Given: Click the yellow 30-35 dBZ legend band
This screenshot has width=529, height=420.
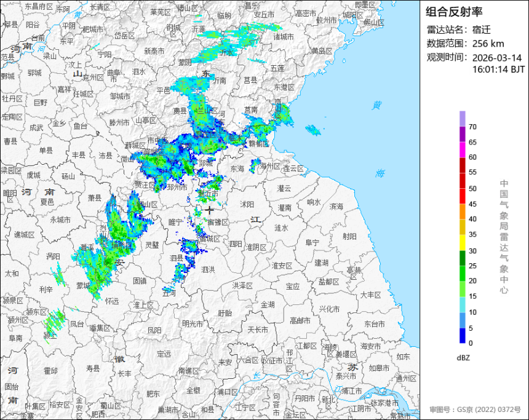Looking at the screenshot, I should point(463,242).
